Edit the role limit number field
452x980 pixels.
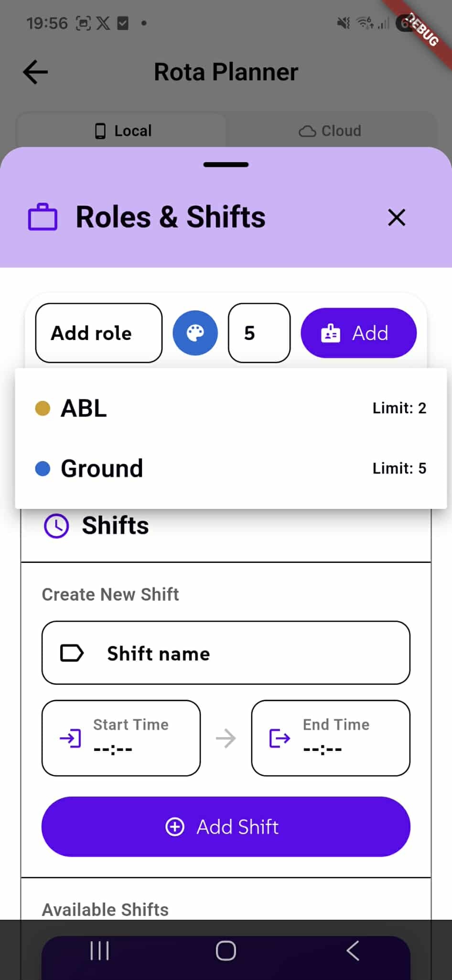point(259,333)
